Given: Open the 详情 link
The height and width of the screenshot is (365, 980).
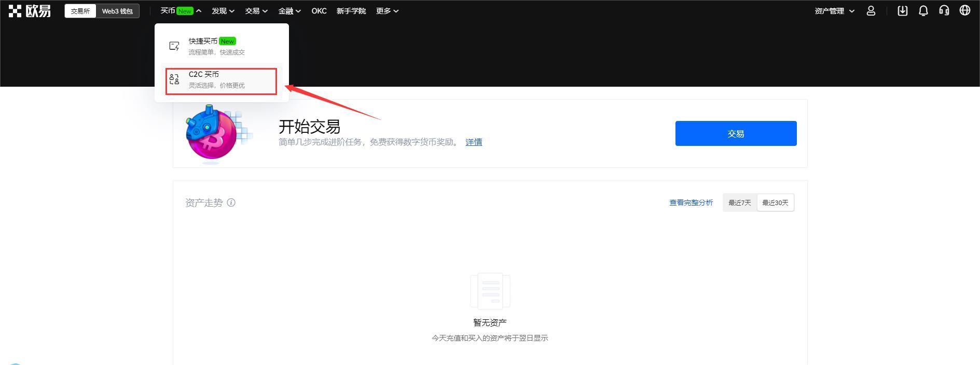Looking at the screenshot, I should click(x=474, y=142).
